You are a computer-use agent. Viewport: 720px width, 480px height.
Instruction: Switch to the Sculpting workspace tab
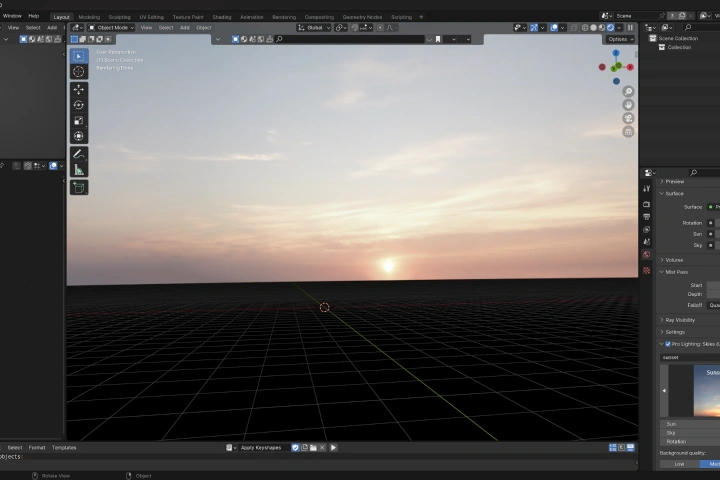[119, 17]
